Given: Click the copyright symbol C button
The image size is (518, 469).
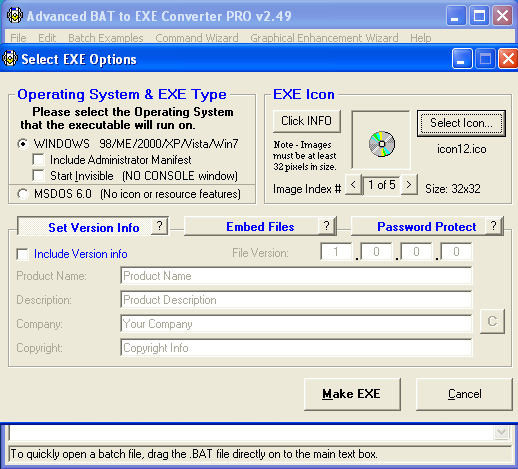Looking at the screenshot, I should click(492, 321).
